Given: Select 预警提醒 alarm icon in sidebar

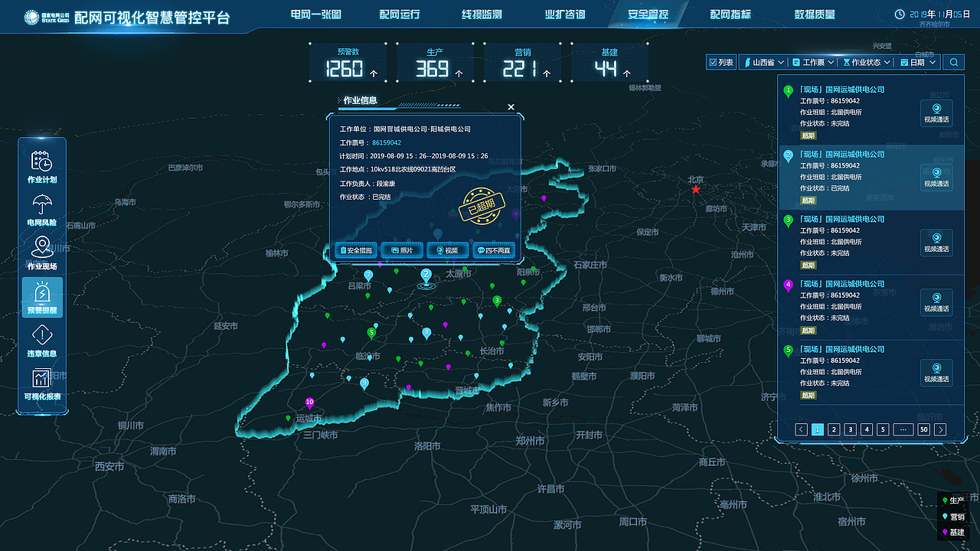Looking at the screenshot, I should coord(42,298).
